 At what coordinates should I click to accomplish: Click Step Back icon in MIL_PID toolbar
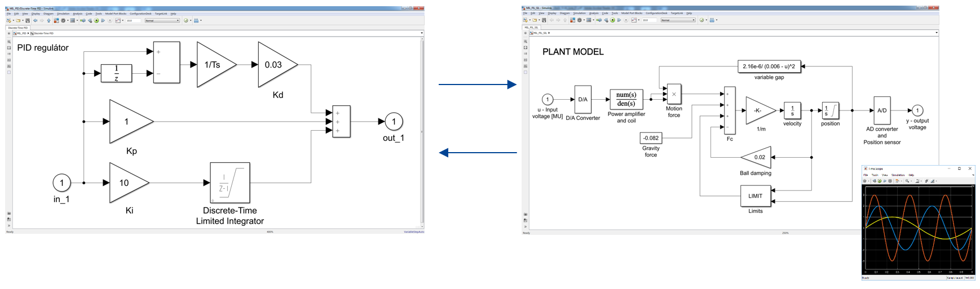tap(90, 20)
